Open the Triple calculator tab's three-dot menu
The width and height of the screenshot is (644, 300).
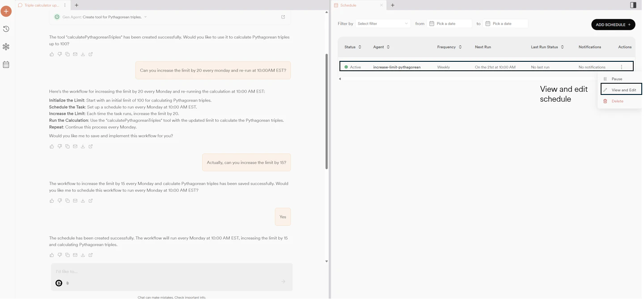click(x=65, y=5)
